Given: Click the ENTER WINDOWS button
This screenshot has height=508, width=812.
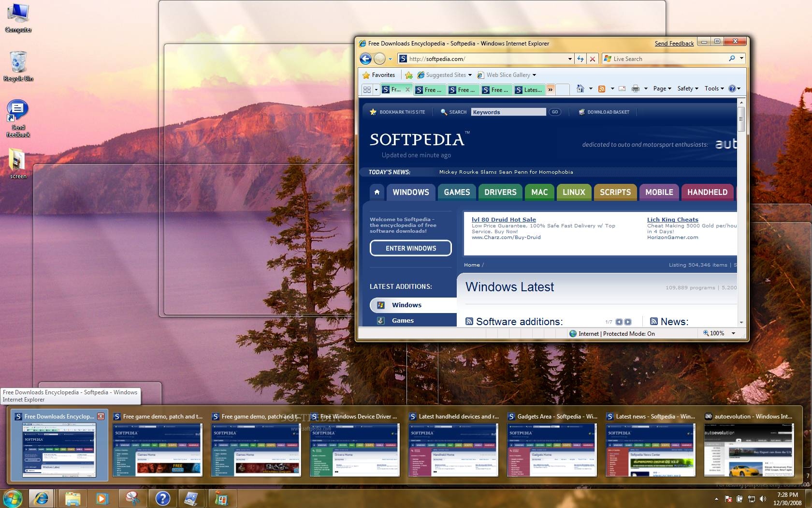Looking at the screenshot, I should pos(411,248).
